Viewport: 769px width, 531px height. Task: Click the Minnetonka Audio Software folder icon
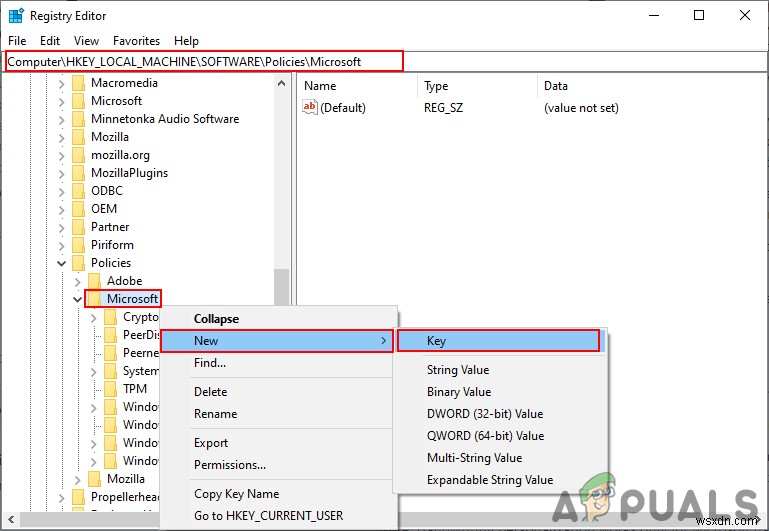coord(78,119)
